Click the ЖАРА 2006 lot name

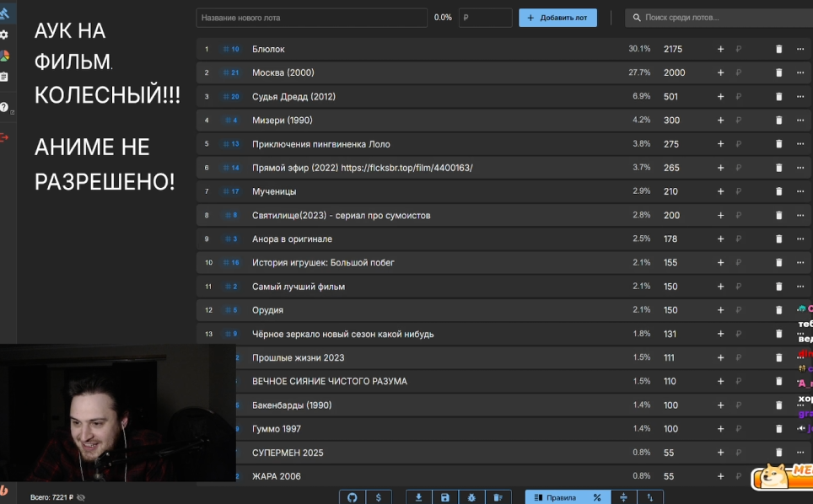[277, 476]
